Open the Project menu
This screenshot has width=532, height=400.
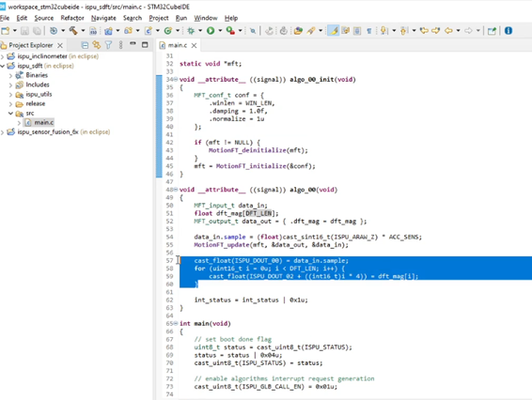159,18
